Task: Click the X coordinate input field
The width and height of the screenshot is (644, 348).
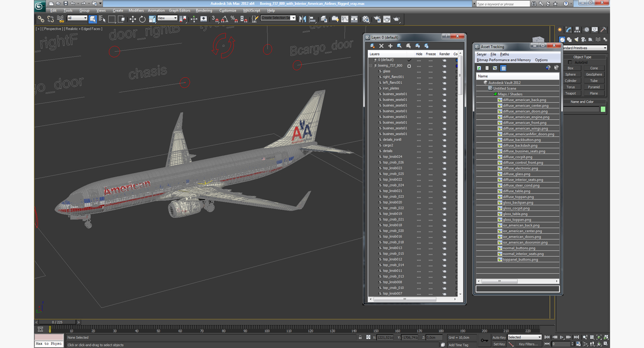Action: pyautogui.click(x=385, y=338)
